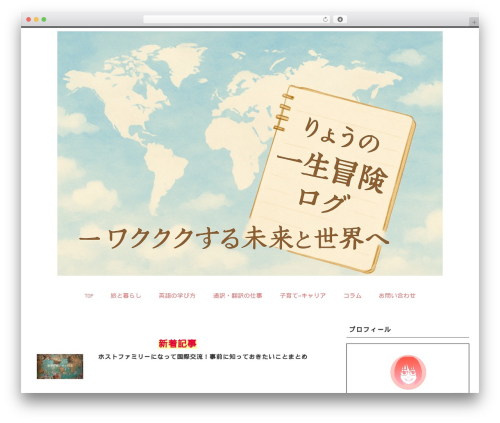Click the プロフィール sidebar heading
Screen dimensions: 500x423
(370, 329)
